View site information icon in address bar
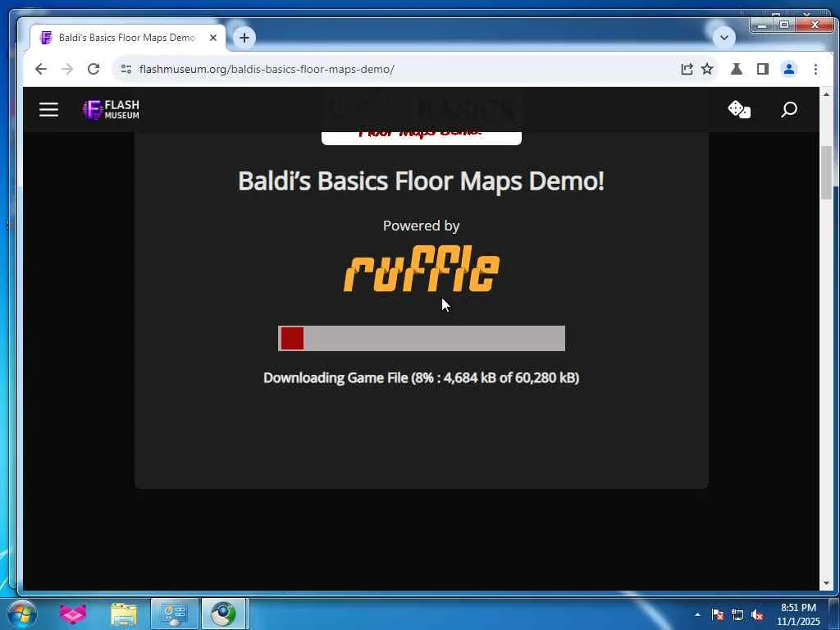Viewport: 840px width, 630px height. point(126,69)
